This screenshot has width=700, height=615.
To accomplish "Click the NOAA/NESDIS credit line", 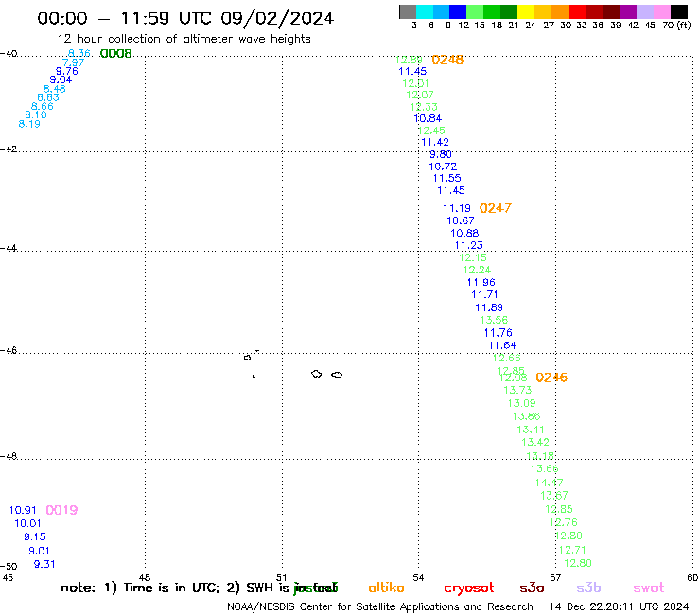I will click(380, 607).
